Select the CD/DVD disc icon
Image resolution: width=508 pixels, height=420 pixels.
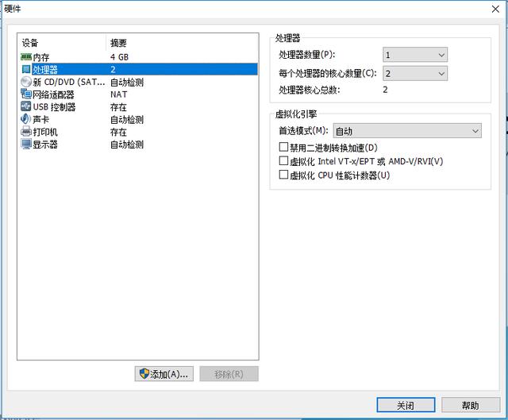tap(26, 82)
